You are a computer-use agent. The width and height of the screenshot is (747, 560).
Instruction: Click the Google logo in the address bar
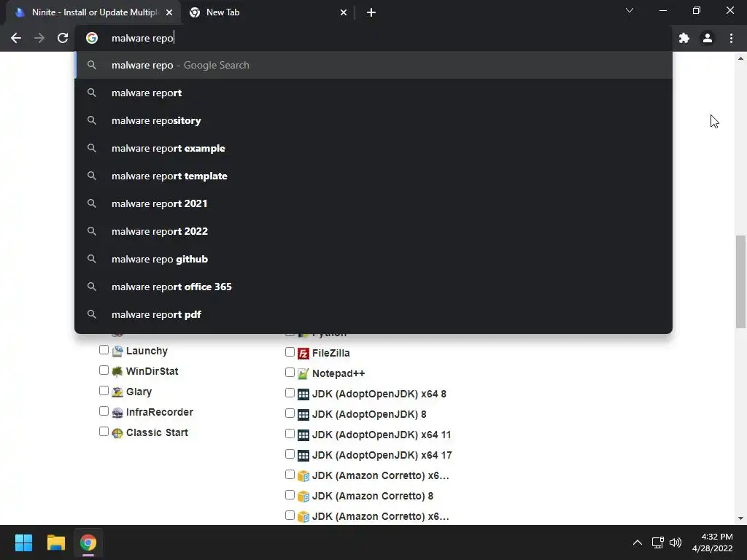(x=92, y=38)
